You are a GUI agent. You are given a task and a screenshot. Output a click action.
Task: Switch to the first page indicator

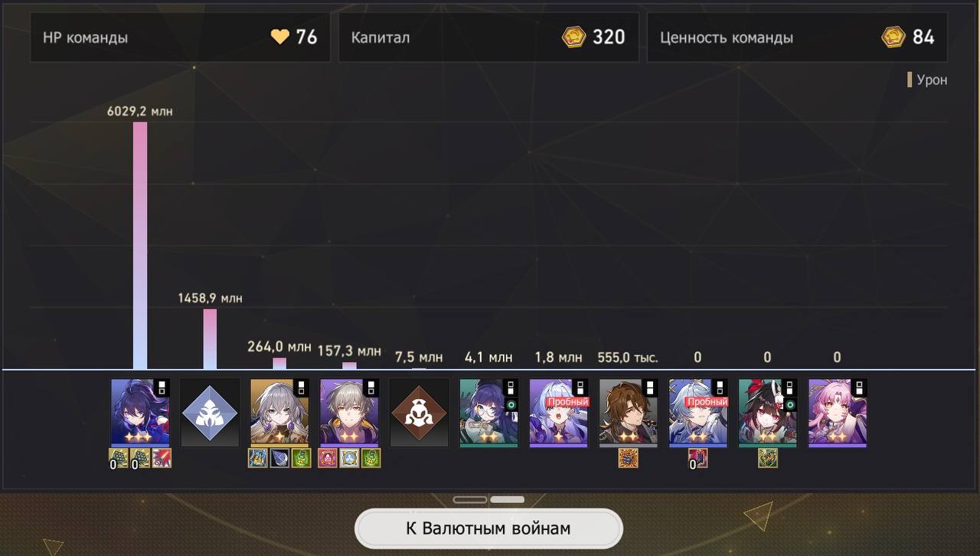tap(470, 499)
